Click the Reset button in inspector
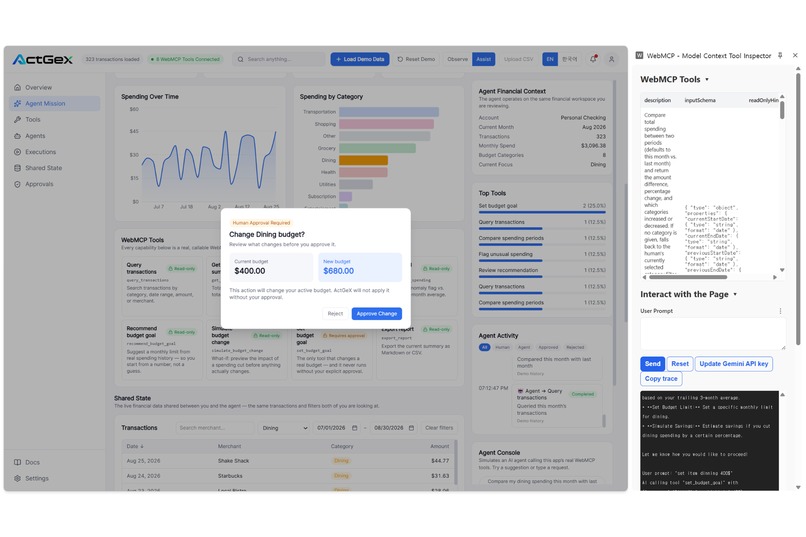 (x=680, y=364)
